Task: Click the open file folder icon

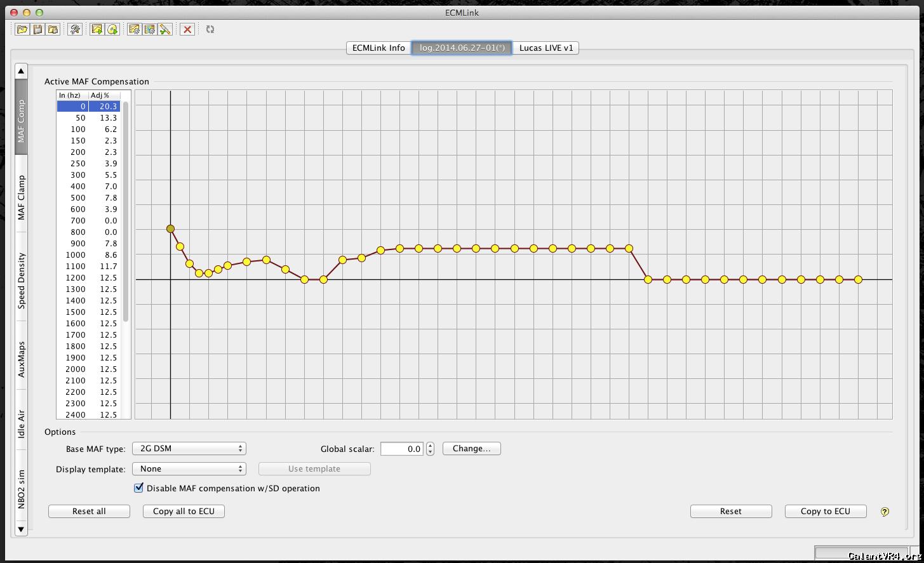Action: (x=22, y=29)
